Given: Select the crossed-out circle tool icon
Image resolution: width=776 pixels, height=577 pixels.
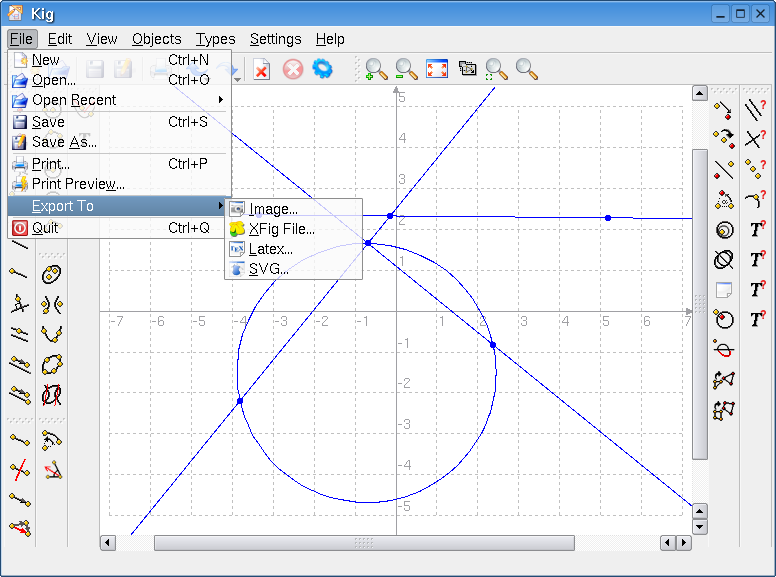Looking at the screenshot, I should (724, 259).
